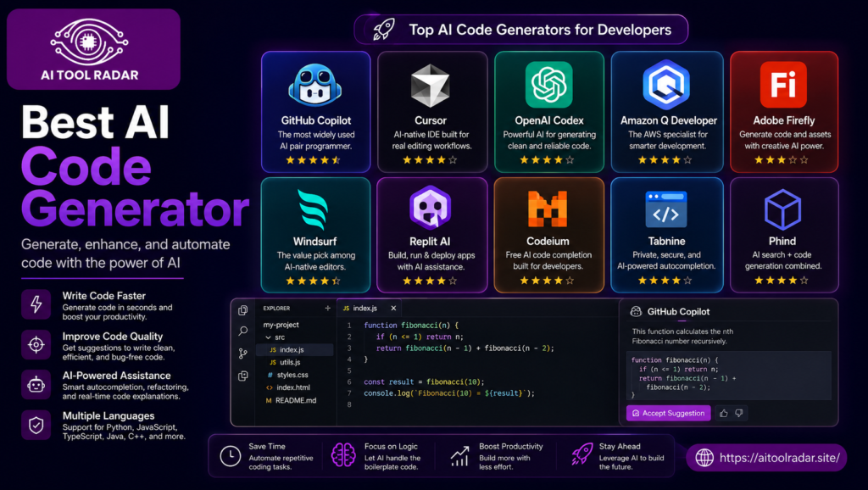Click the Replit AI card title
The width and height of the screenshot is (868, 490).
click(430, 241)
